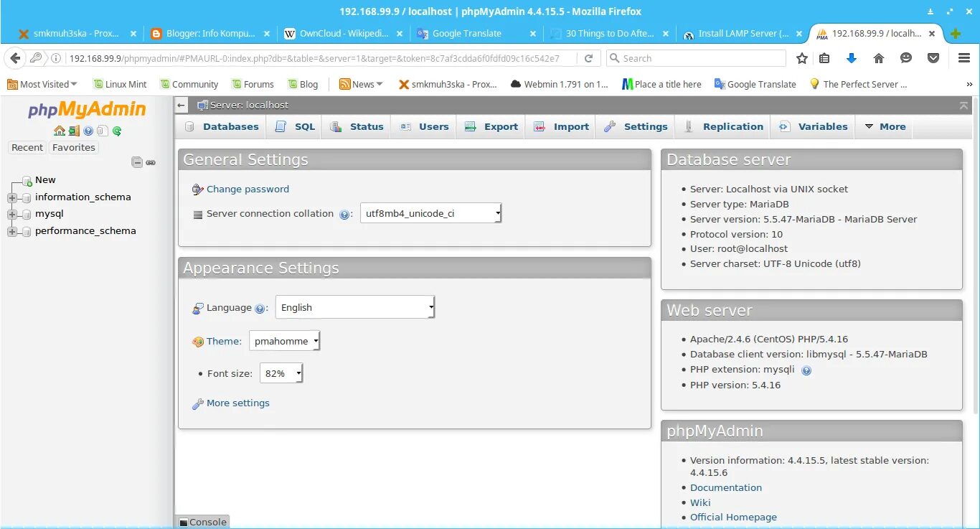980x529 pixels.
Task: Select mysql in the database tree
Action: (x=50, y=213)
